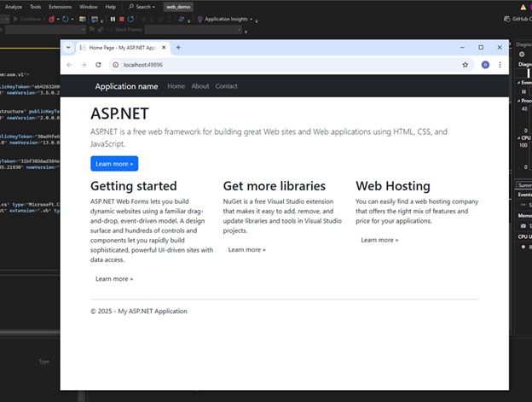Click the IntelliTrace icon next to step buttons

[182, 19]
